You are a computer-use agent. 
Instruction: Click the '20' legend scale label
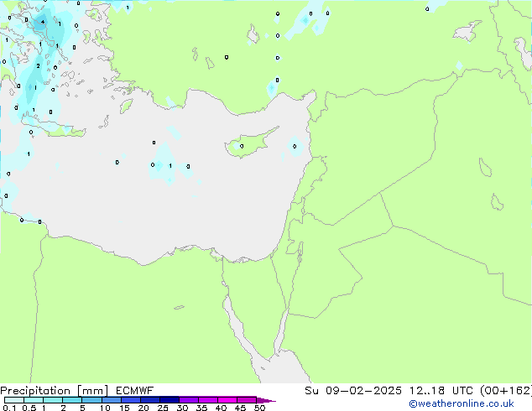pyautogui.click(x=143, y=408)
